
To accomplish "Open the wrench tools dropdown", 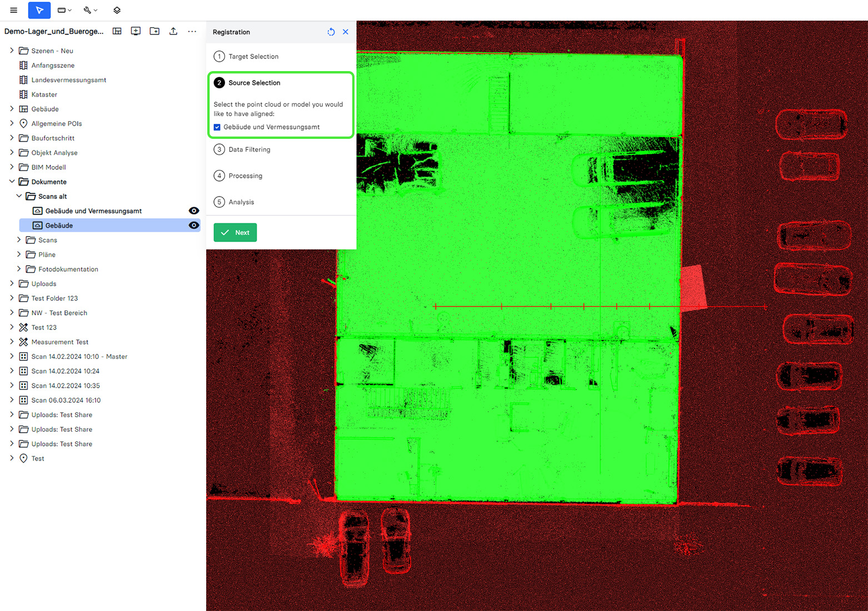I will [x=90, y=10].
